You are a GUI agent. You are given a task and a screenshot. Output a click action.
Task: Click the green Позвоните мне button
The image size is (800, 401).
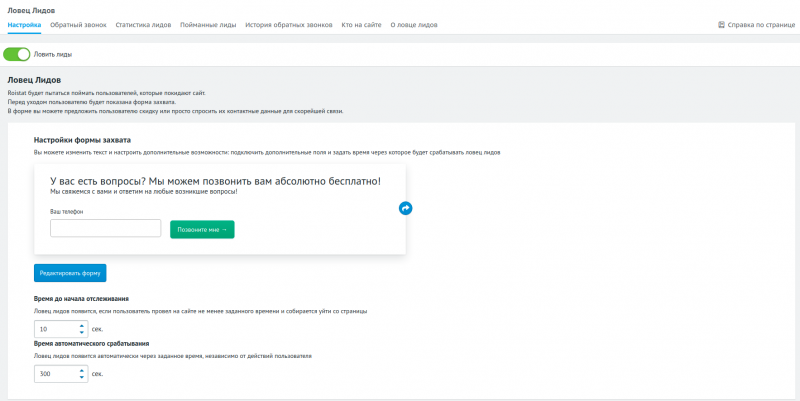(202, 229)
